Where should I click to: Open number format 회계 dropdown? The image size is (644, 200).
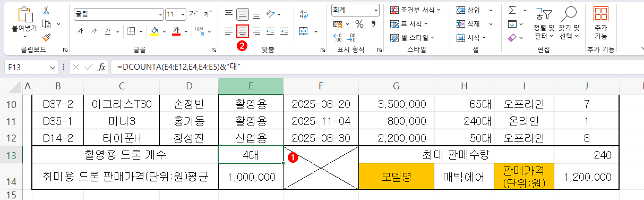click(x=376, y=10)
